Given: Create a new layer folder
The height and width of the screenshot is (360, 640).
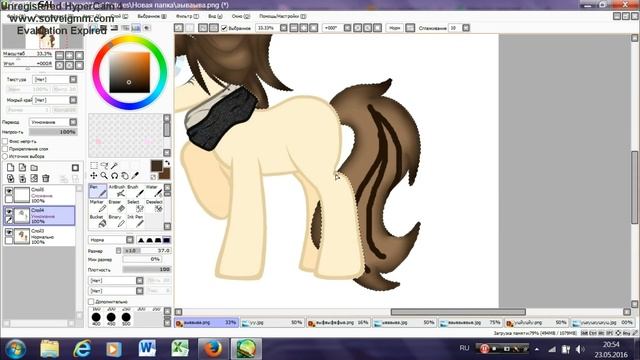Looking at the screenshot, I should pos(34,167).
